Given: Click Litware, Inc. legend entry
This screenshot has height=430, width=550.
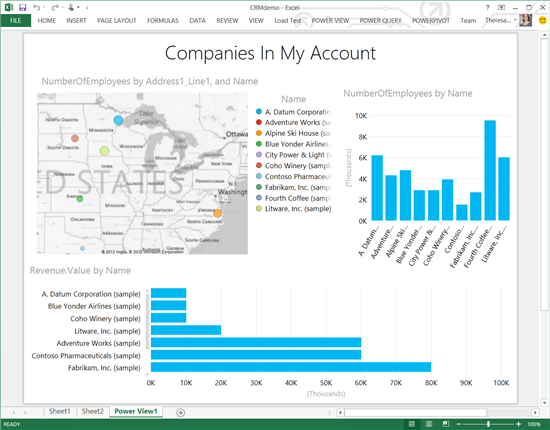Looking at the screenshot, I should (x=294, y=209).
